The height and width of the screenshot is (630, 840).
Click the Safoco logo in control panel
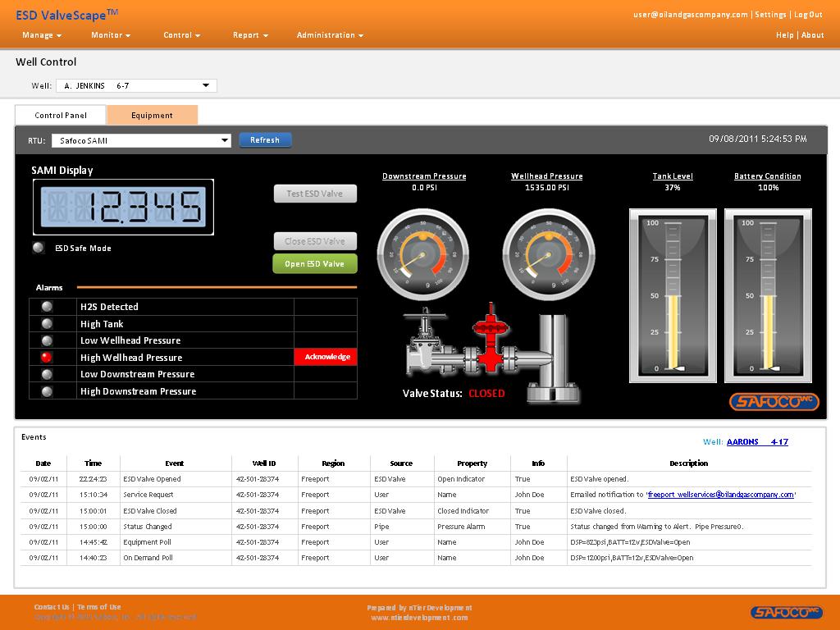pos(774,402)
